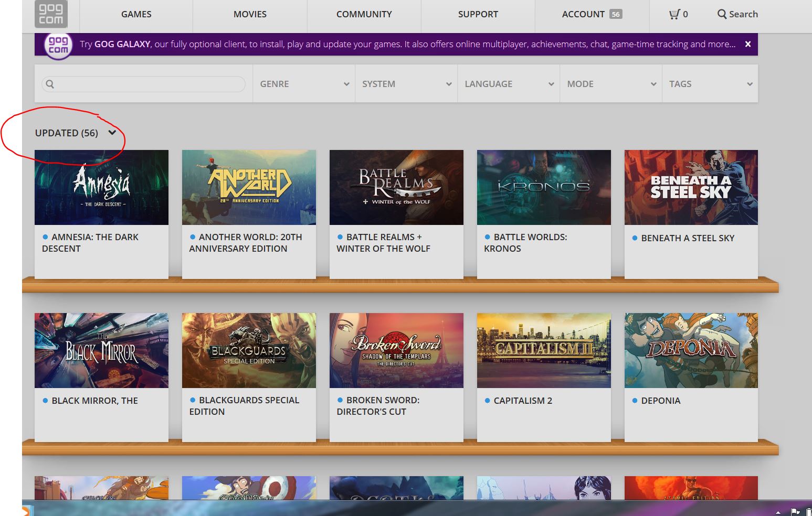The width and height of the screenshot is (812, 516).
Task: Click the BLACKGUARDS SPECIAL EDITION title
Action: [x=244, y=406]
